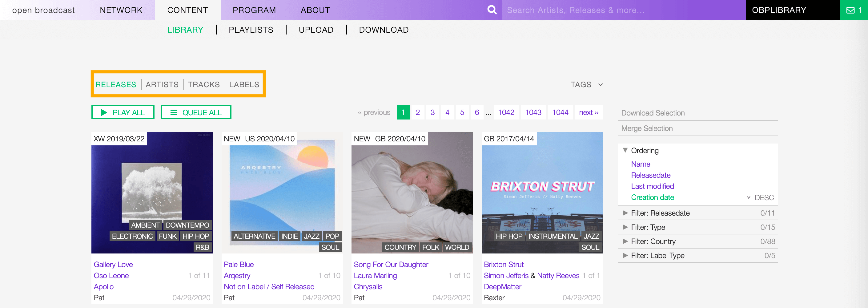
Task: Select the LABELS tab
Action: (x=244, y=84)
